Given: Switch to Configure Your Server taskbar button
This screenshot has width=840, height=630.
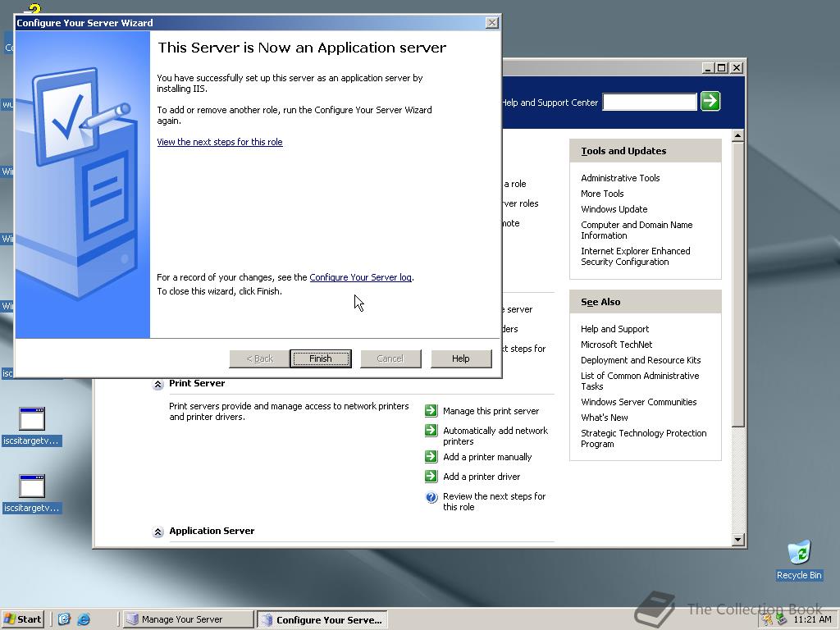Looking at the screenshot, I should (x=322, y=620).
